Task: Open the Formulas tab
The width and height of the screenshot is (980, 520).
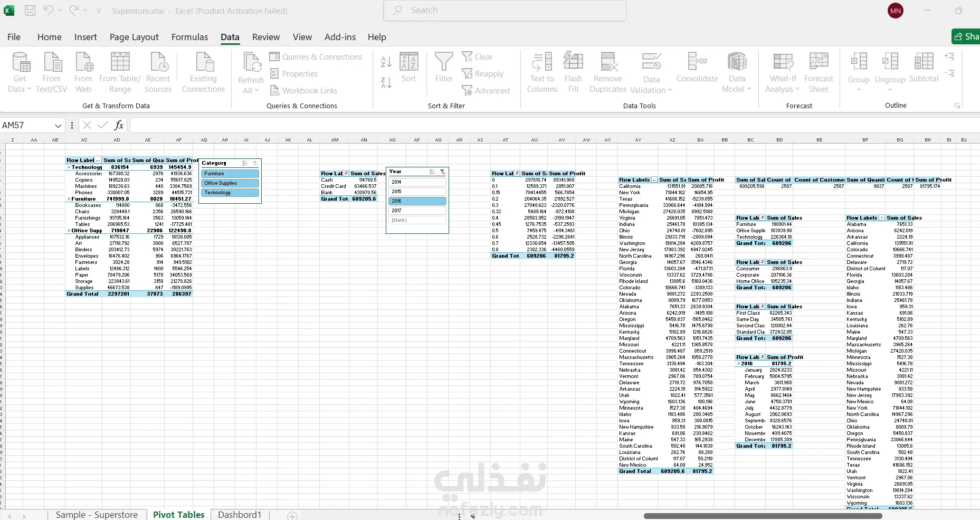Action: pyautogui.click(x=190, y=37)
